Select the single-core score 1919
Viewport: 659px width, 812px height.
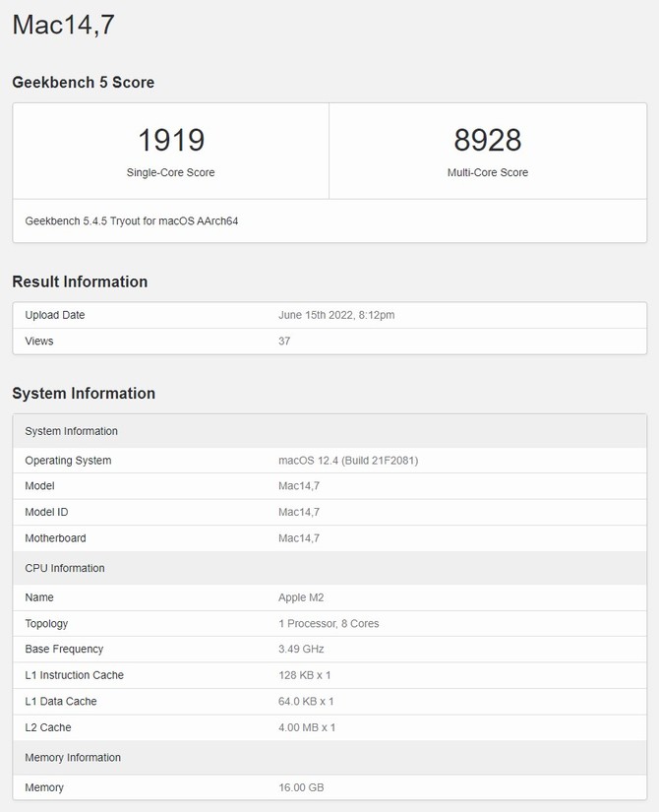coord(171,140)
